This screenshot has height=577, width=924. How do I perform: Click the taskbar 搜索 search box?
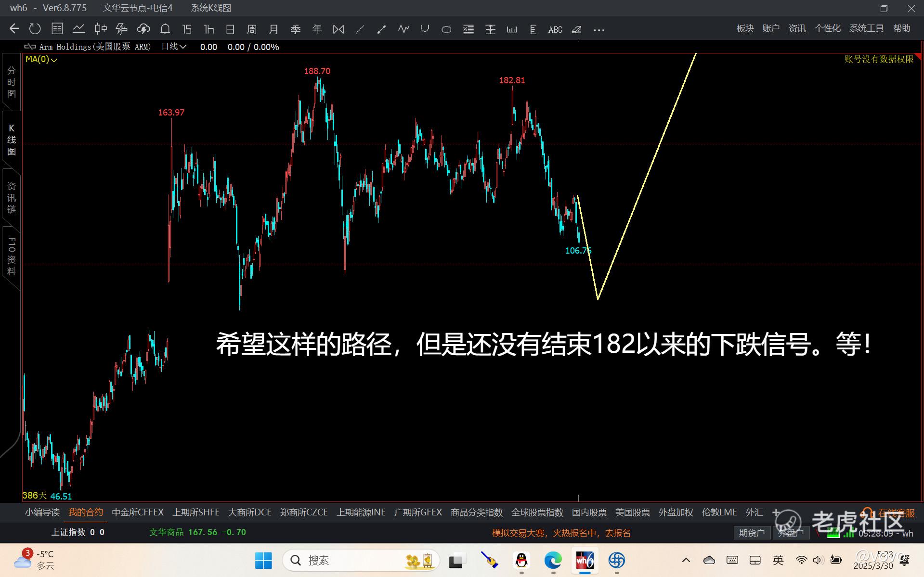[x=361, y=560]
